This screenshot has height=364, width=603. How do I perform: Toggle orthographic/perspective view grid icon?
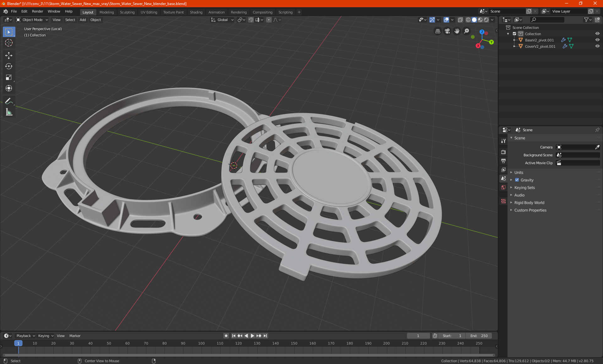pyautogui.click(x=437, y=31)
